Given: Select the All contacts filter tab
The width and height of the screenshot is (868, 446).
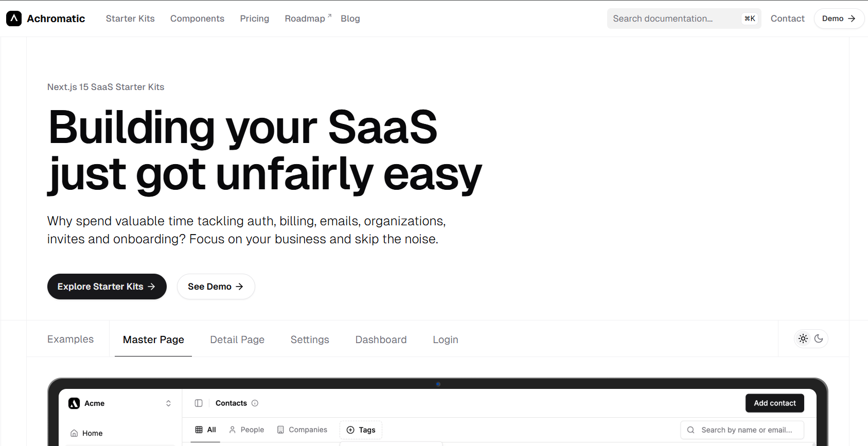Looking at the screenshot, I should coord(205,430).
